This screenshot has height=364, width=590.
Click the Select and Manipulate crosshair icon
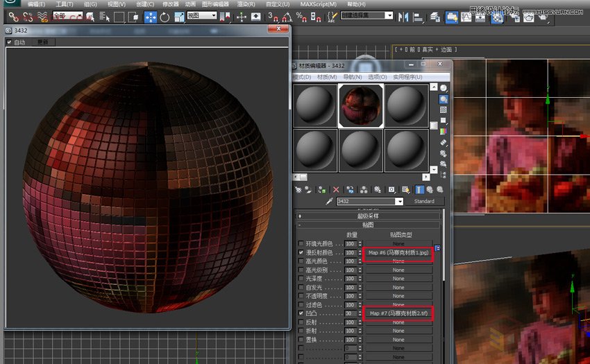point(242,17)
